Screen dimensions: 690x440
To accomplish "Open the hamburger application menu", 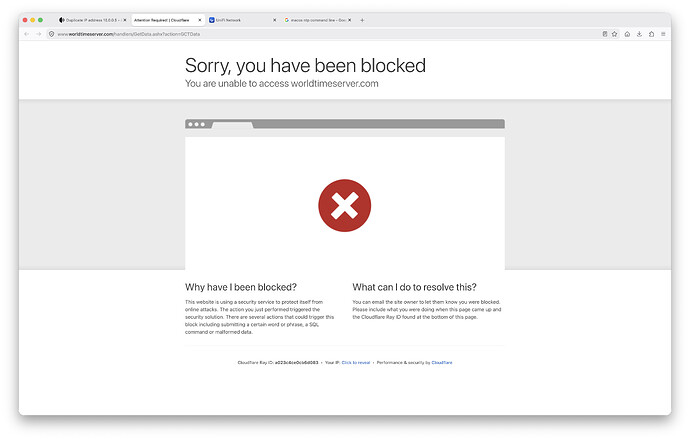I will (x=663, y=34).
